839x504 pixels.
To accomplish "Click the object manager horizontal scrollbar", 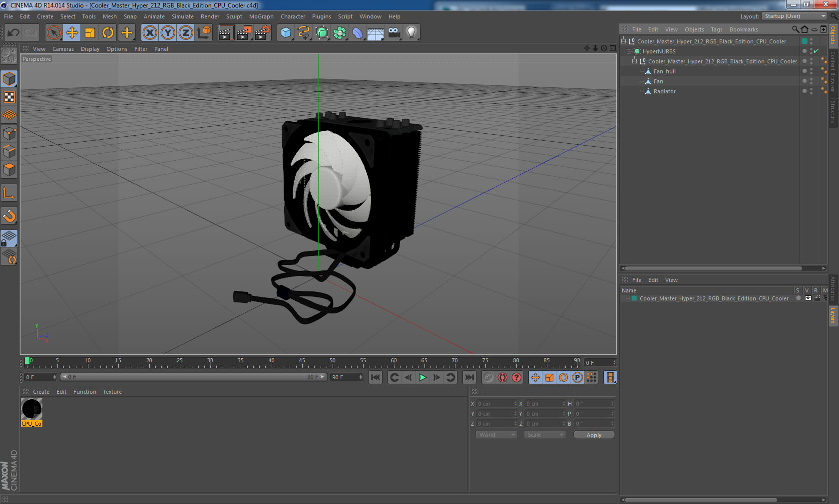I will [714, 268].
